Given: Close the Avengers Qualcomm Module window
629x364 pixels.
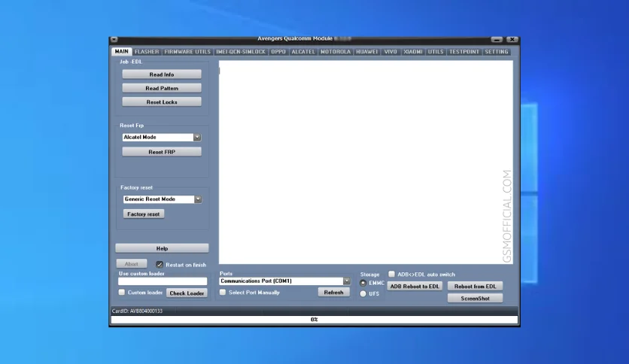Looking at the screenshot, I should click(512, 39).
